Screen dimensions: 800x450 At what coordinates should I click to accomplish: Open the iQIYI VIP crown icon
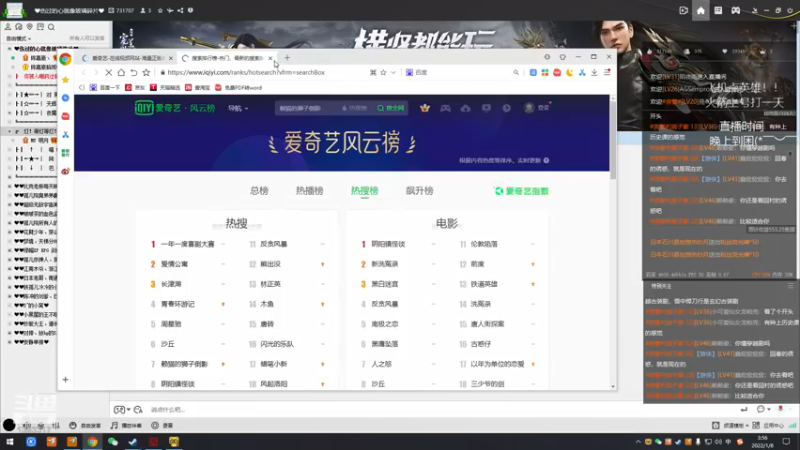pos(424,108)
